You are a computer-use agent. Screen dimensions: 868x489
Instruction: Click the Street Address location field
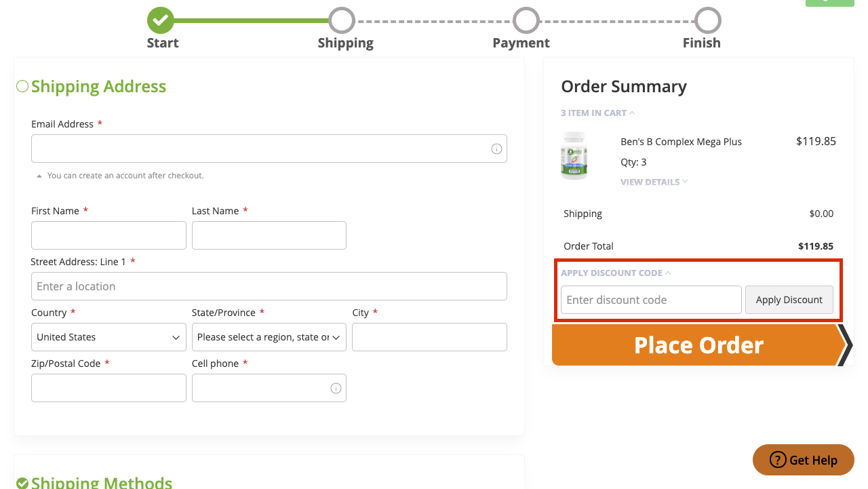click(269, 286)
